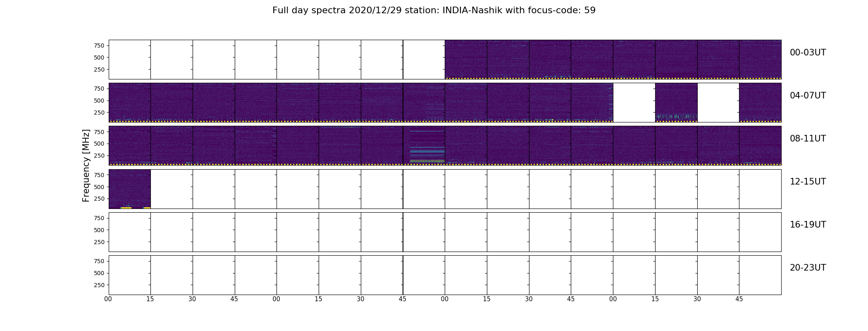The width and height of the screenshot is (868, 331).
Task: Click the 250 tick in the 20-23UT row
Action: (99, 285)
